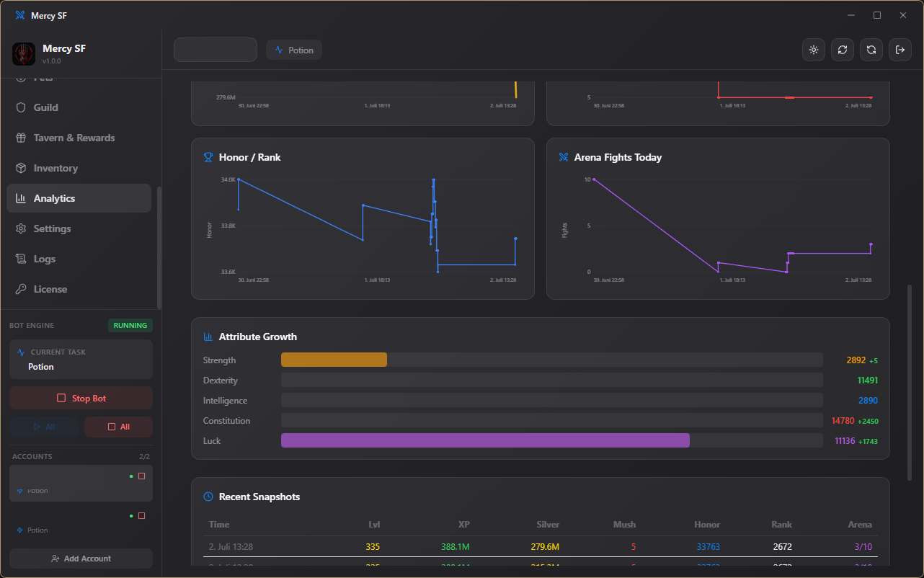The image size is (924, 578).
Task: Click the accounts count 2/2
Action: click(144, 457)
